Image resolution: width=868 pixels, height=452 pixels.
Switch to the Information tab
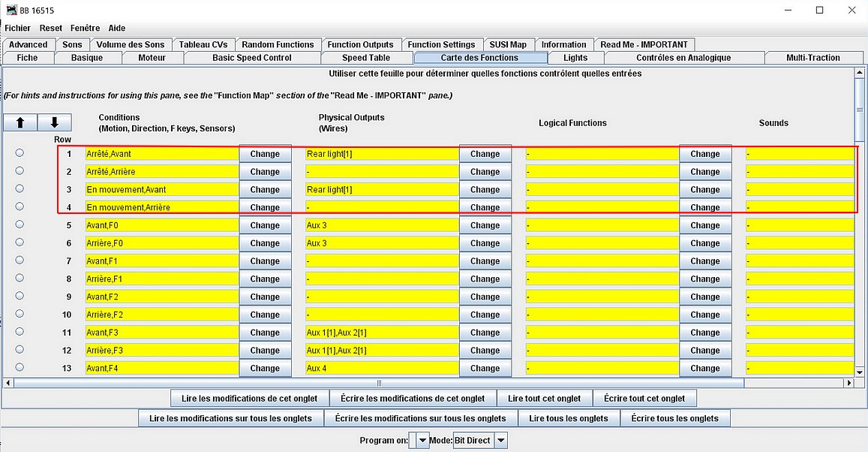(563, 45)
